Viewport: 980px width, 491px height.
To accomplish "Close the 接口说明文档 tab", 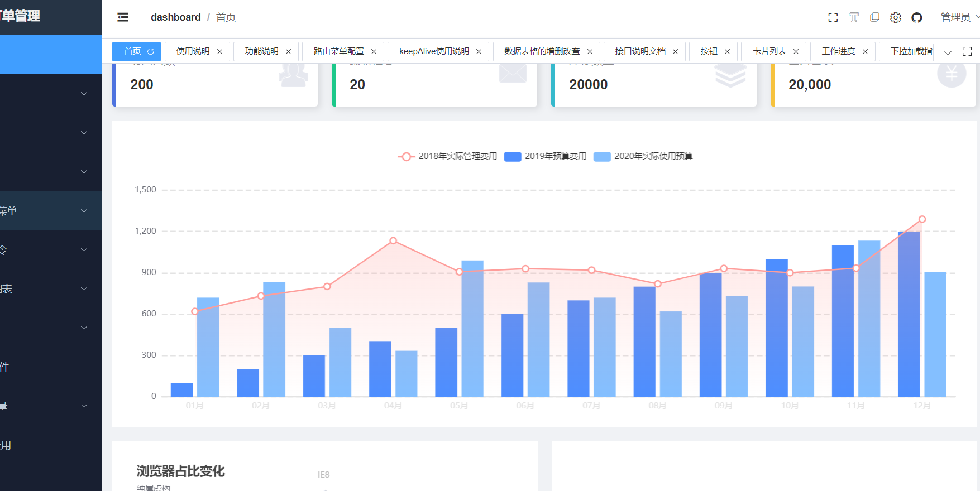I will (675, 51).
